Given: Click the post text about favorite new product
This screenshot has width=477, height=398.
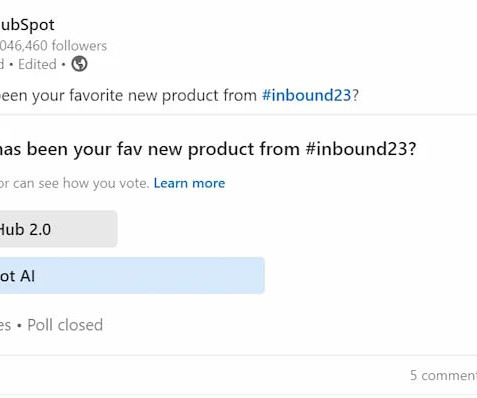Looking at the screenshot, I should coord(179,95).
